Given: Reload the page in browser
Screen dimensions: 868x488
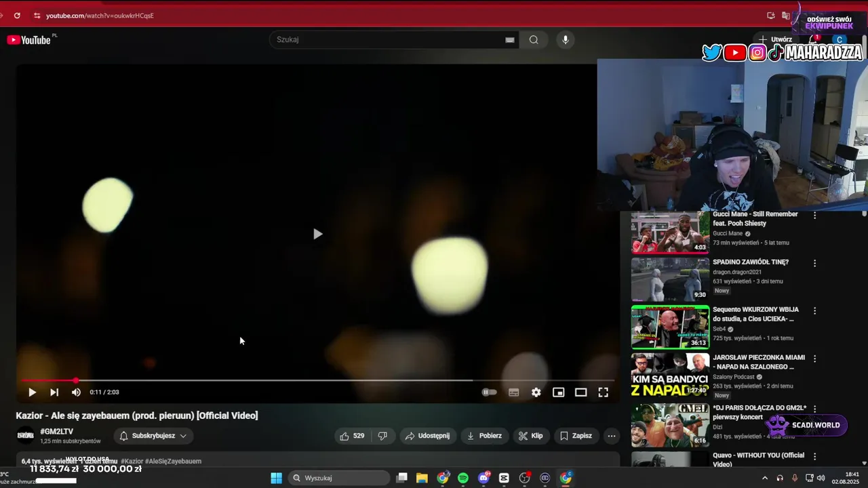Looking at the screenshot, I should point(17,15).
